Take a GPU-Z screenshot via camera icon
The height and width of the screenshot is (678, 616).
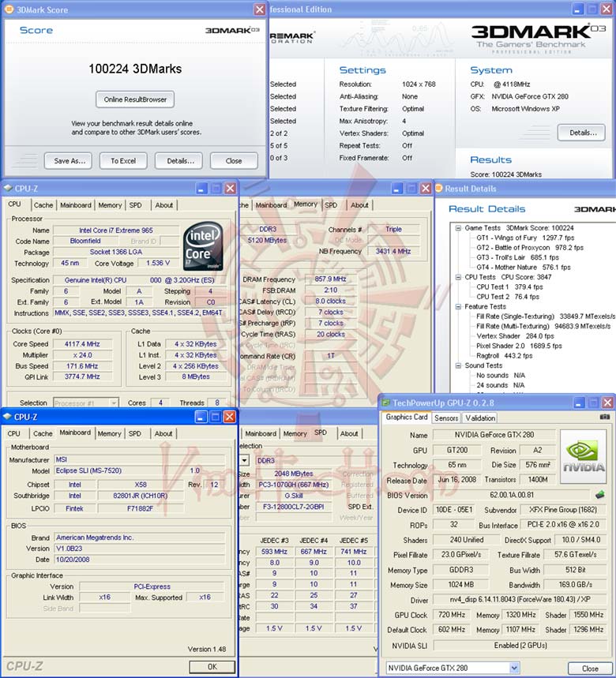click(x=605, y=418)
